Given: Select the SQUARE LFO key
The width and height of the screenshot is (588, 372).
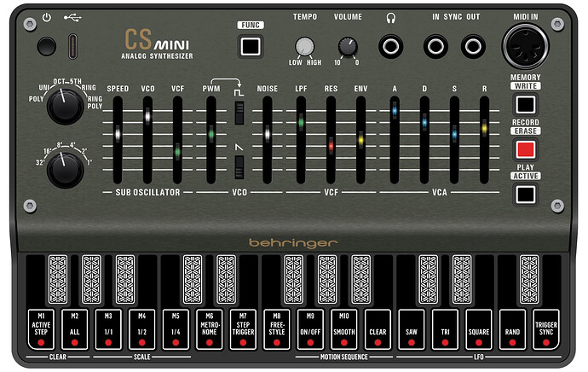Looking at the screenshot, I should point(479,329).
